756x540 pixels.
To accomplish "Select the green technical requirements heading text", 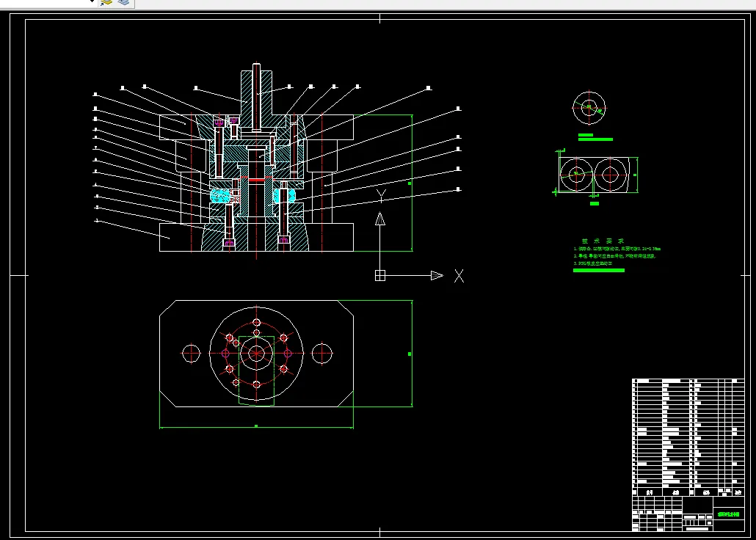I will [603, 241].
